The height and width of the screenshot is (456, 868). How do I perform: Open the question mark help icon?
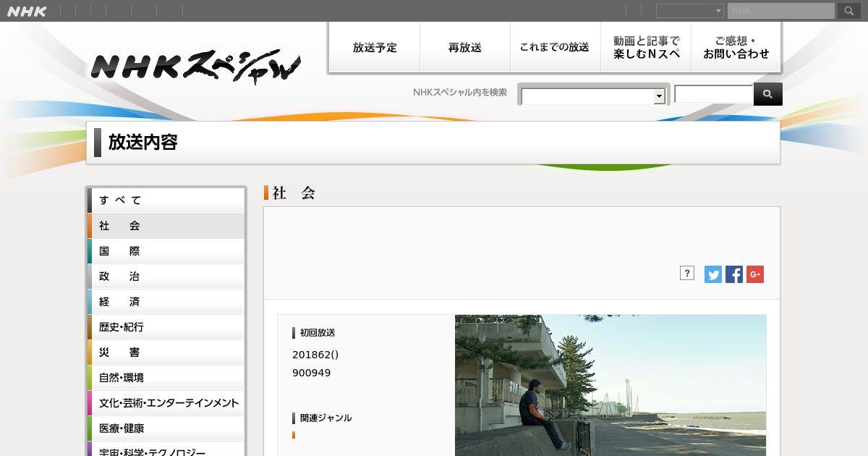(x=687, y=273)
